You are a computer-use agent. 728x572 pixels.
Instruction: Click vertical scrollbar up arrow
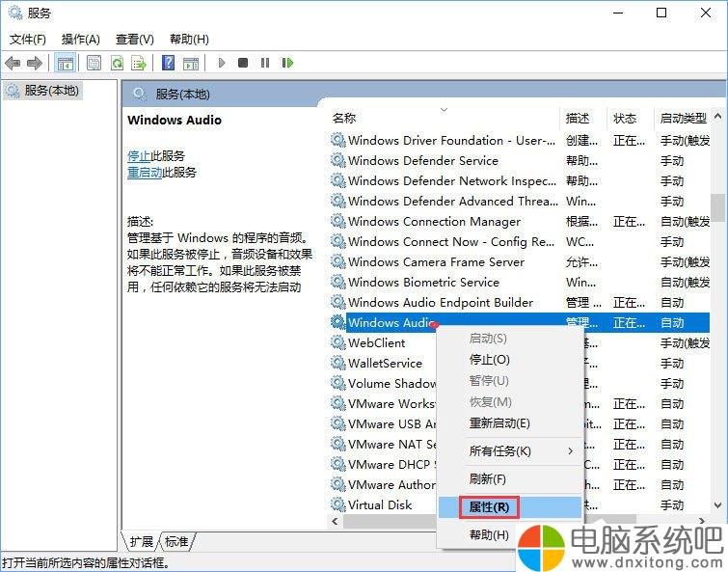pos(717,116)
